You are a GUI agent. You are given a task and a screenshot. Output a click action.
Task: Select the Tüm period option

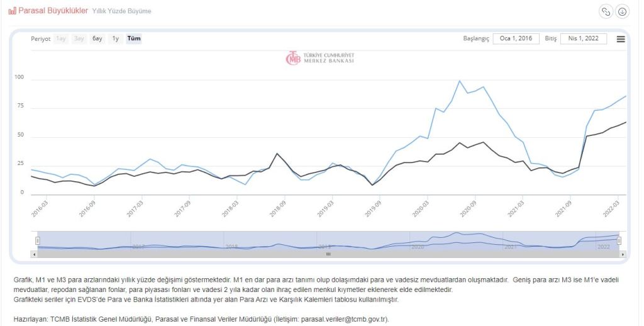[x=134, y=38]
